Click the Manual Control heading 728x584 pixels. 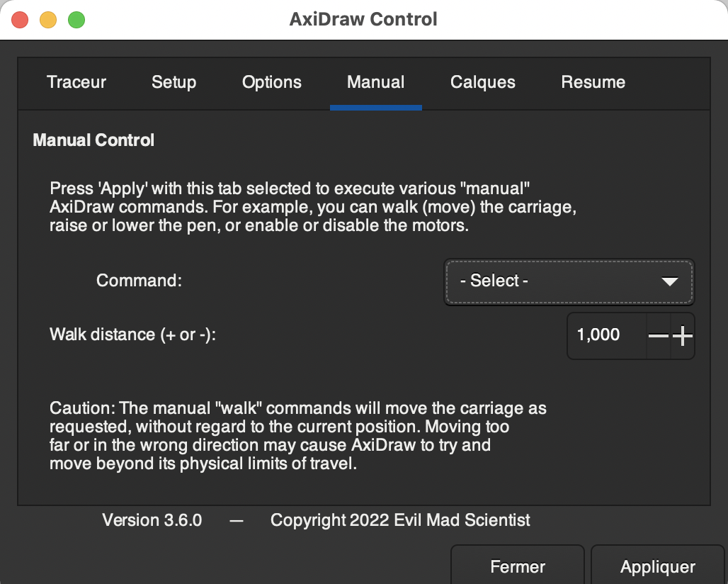click(x=93, y=140)
